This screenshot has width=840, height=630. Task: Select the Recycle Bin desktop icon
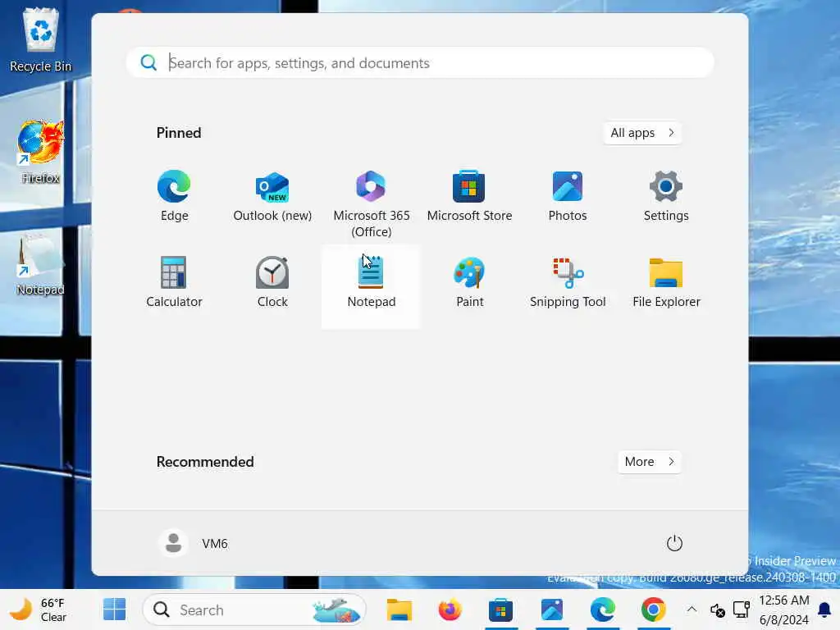[x=41, y=40]
